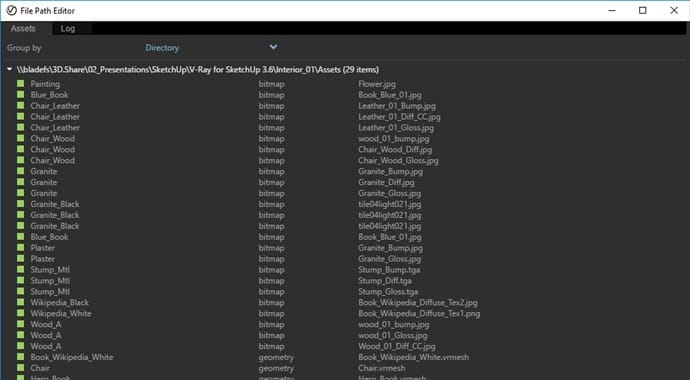Select Chair_Wood_Diff.jpg in the file column
Image resolution: width=690 pixels, height=380 pixels.
[395, 150]
